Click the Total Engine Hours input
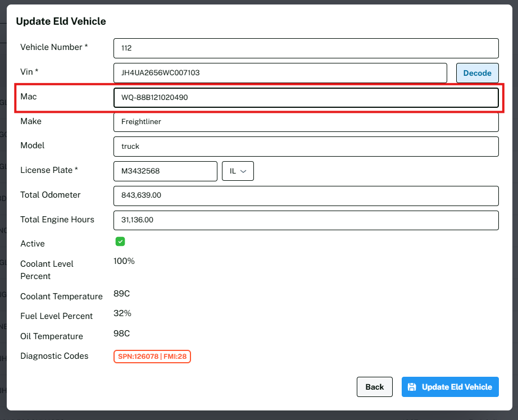 coord(306,220)
